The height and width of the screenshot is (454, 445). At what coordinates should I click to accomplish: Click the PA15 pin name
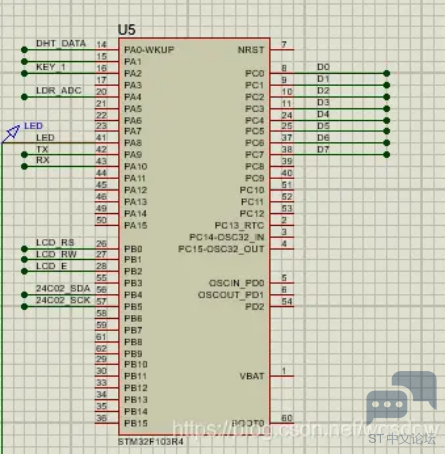(x=136, y=225)
